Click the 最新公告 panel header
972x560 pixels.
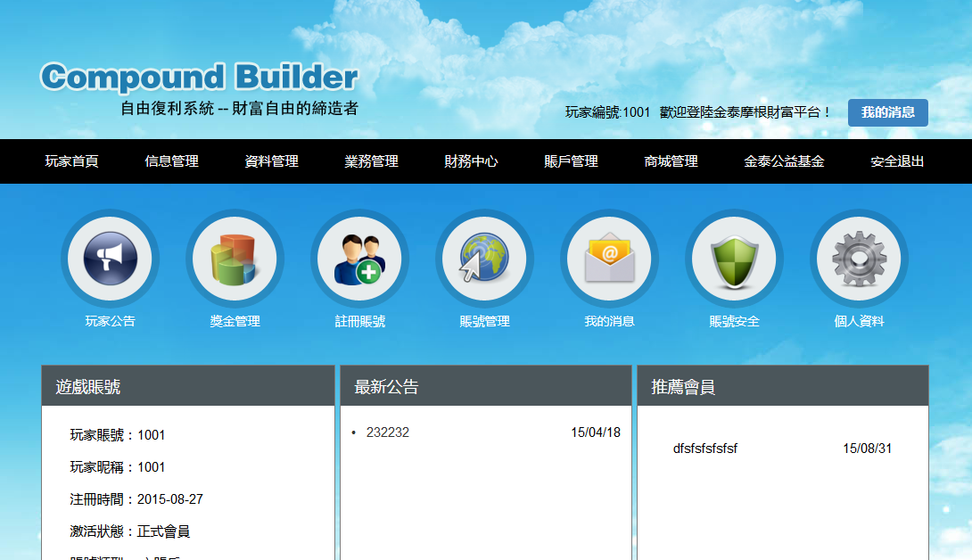pos(486,386)
